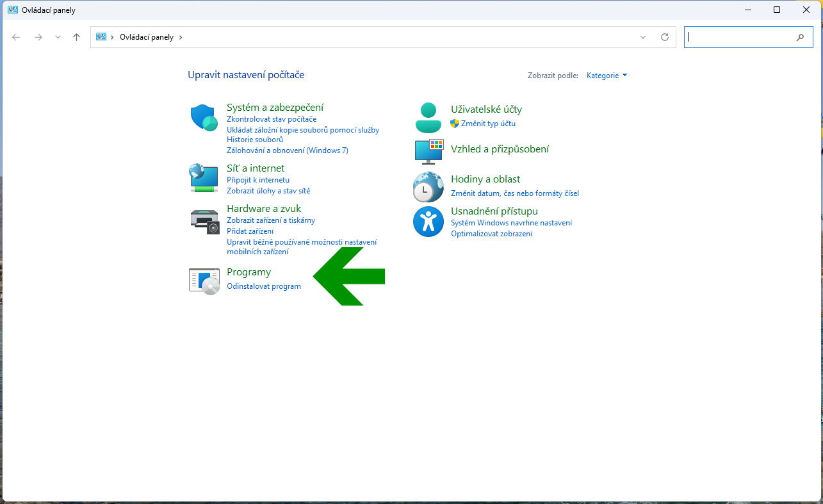Refresh the Control Panel view
Screen dimensions: 823x504
[665, 37]
